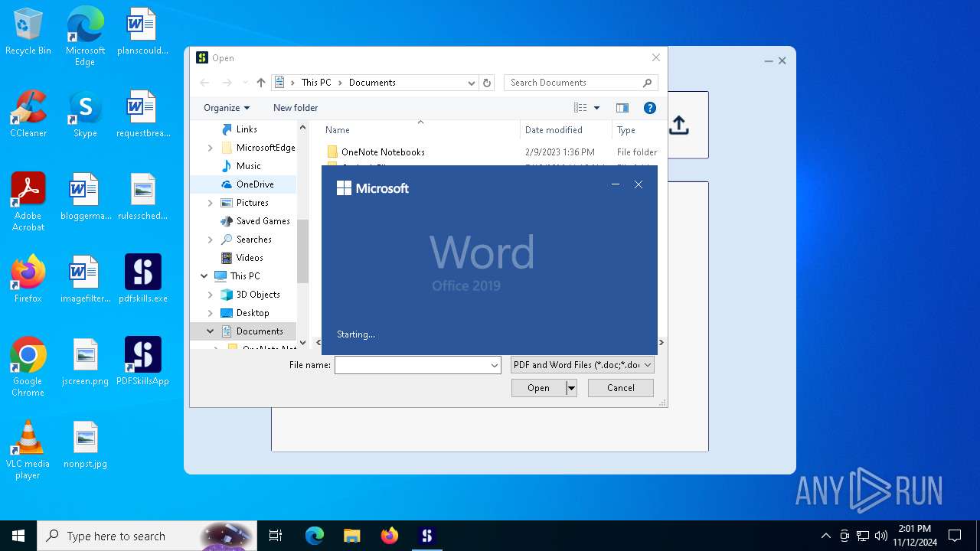Image resolution: width=980 pixels, height=551 pixels.
Task: Open PDFSkillsApp desktop shortcut
Action: tap(142, 362)
